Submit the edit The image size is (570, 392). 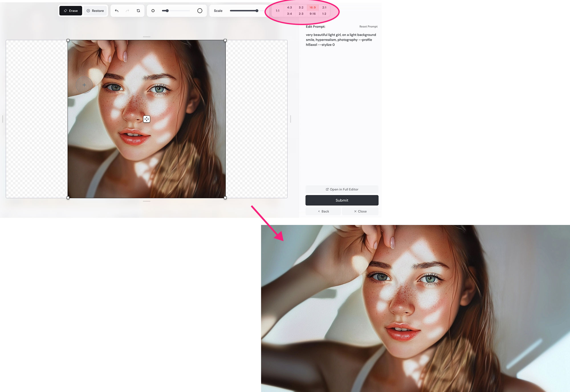(342, 200)
